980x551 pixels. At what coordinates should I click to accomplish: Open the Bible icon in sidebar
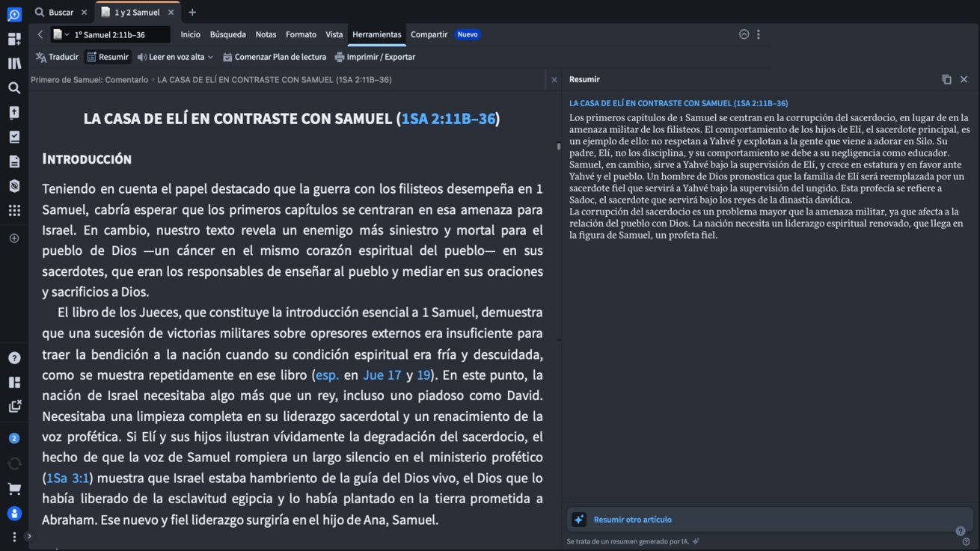(14, 112)
